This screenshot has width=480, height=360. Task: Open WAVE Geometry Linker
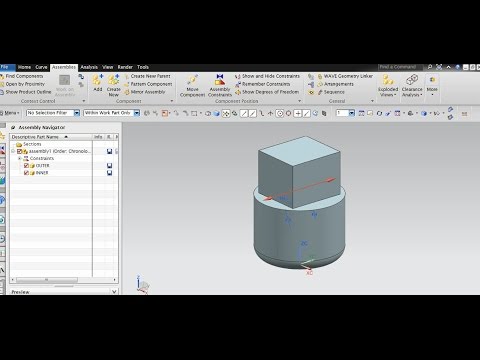pos(345,76)
